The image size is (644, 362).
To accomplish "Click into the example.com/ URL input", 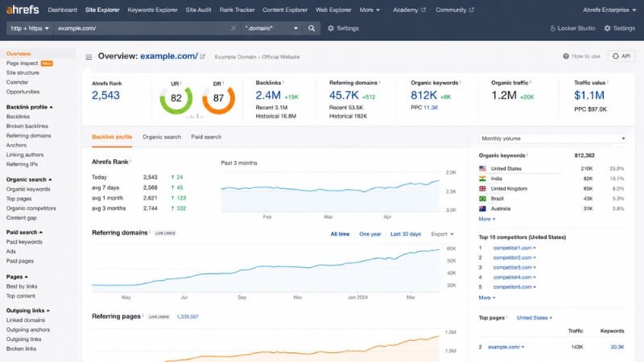I will coord(142,28).
